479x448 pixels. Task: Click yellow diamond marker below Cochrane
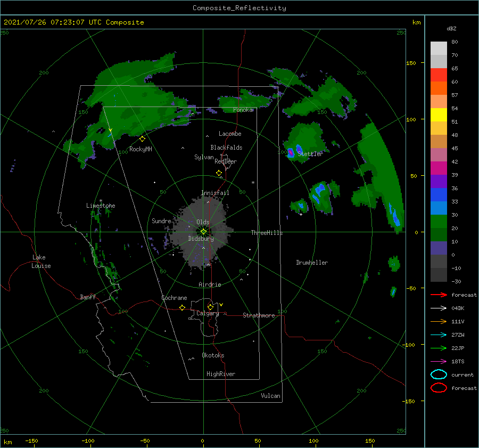click(182, 308)
